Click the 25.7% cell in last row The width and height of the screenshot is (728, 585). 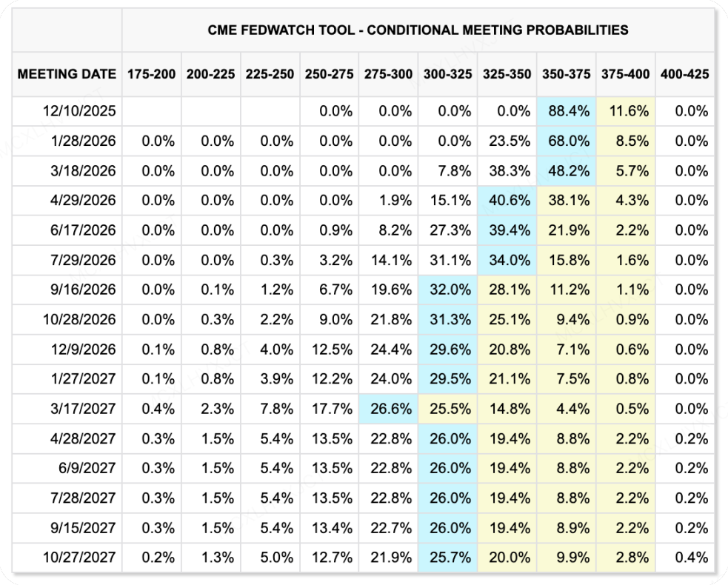click(x=447, y=557)
